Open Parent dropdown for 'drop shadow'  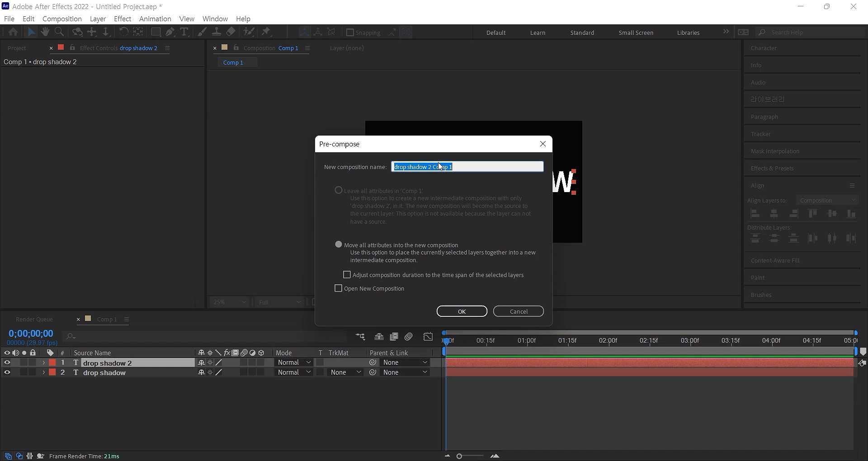tap(405, 372)
